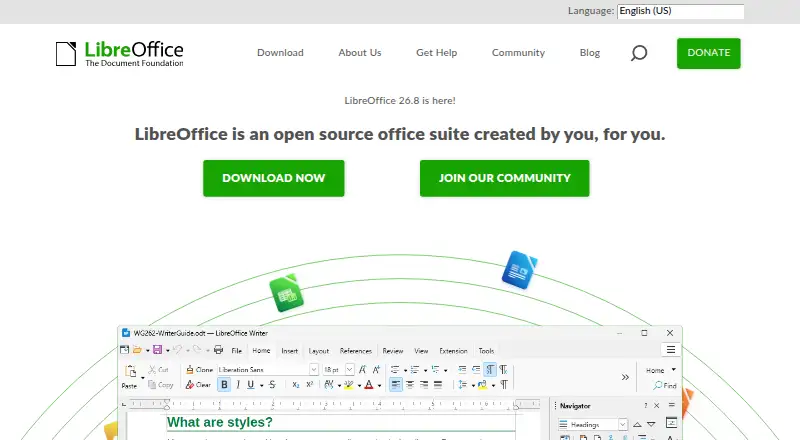
Task: Toggle Justified alignment button
Action: [438, 385]
